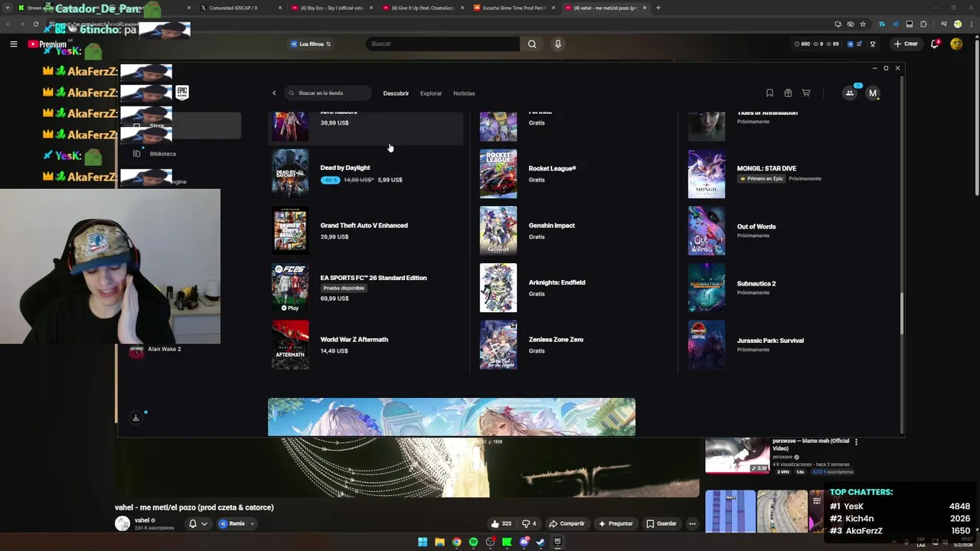Open the Epic friends list icon

850,93
